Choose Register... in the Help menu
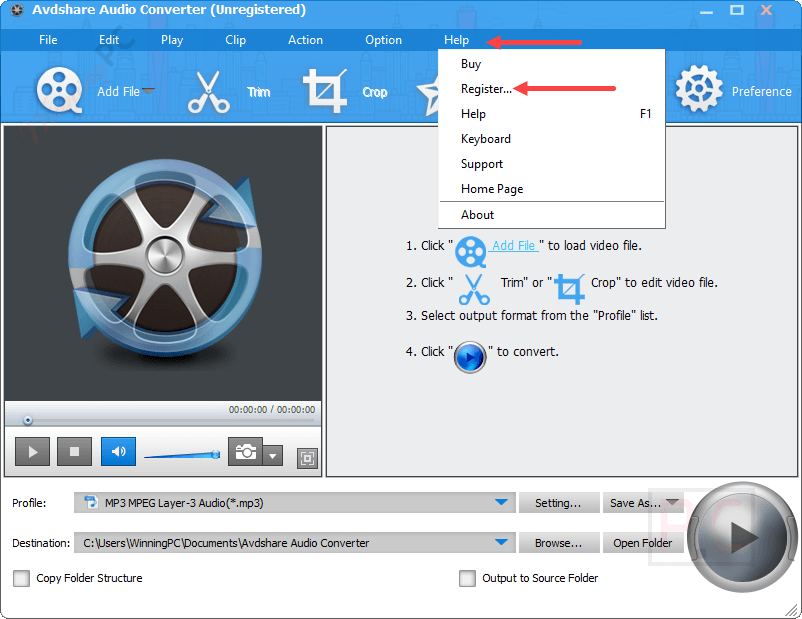Image resolution: width=802 pixels, height=619 pixels. (552, 89)
